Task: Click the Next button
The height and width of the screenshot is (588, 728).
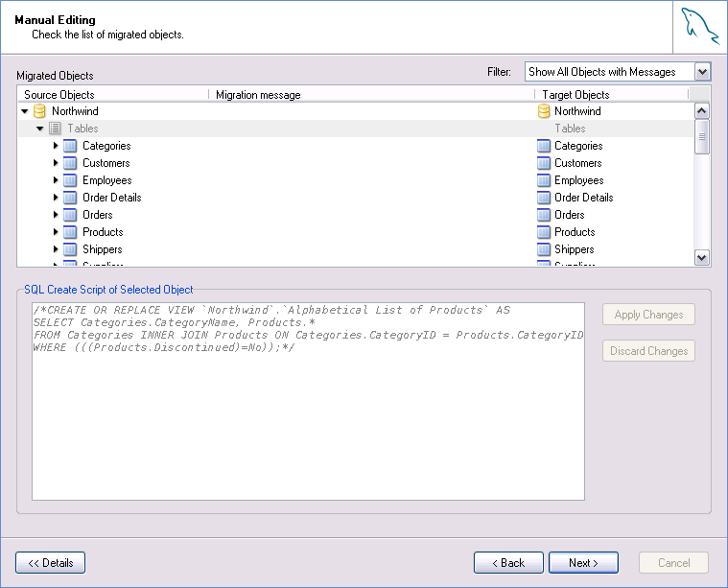Action: 583,563
